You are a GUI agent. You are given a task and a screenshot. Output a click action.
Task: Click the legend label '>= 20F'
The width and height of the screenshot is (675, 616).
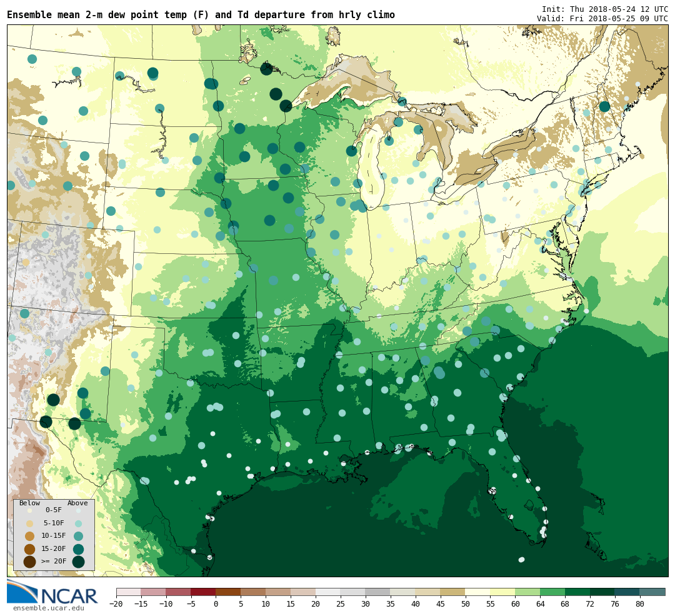coord(54,562)
